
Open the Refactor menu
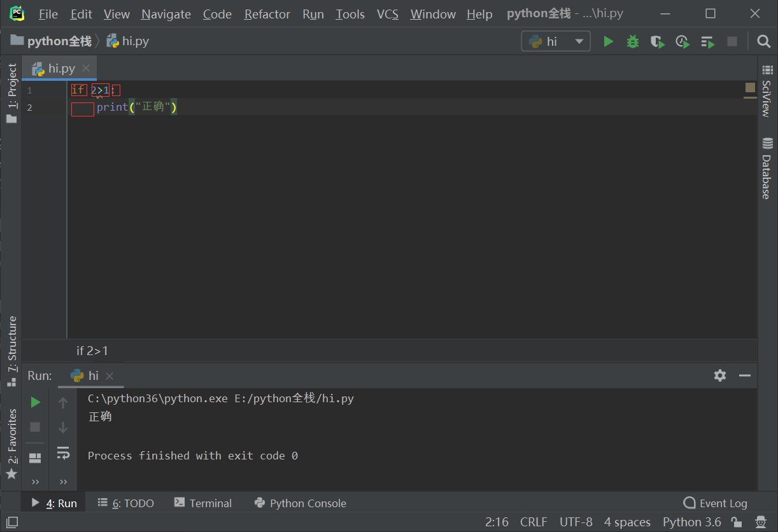267,14
